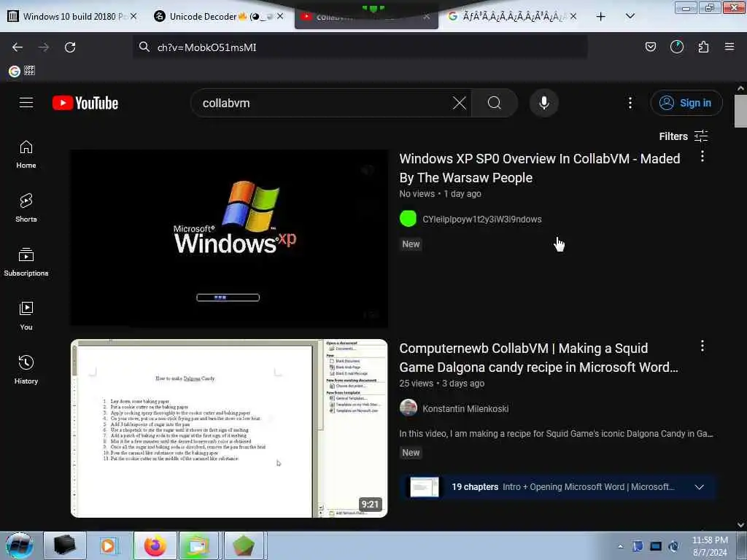The width and height of the screenshot is (747, 560).
Task: Expand the 19 chapters list
Action: 700,487
